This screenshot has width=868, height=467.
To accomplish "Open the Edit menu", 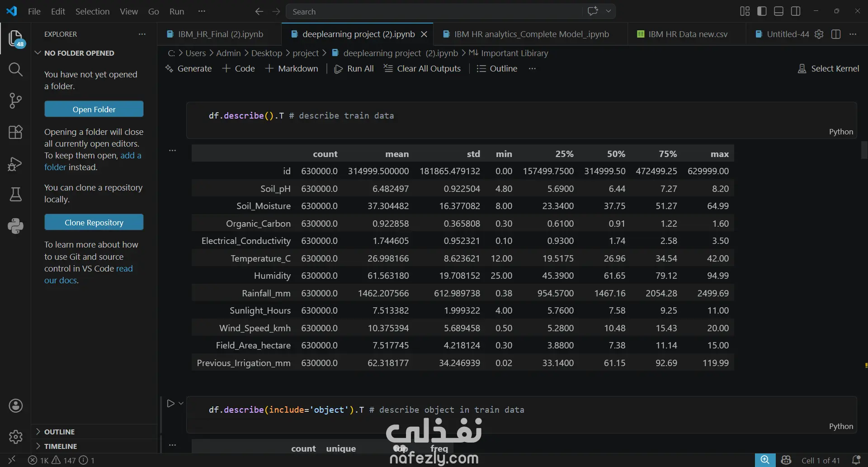I will [x=58, y=11].
